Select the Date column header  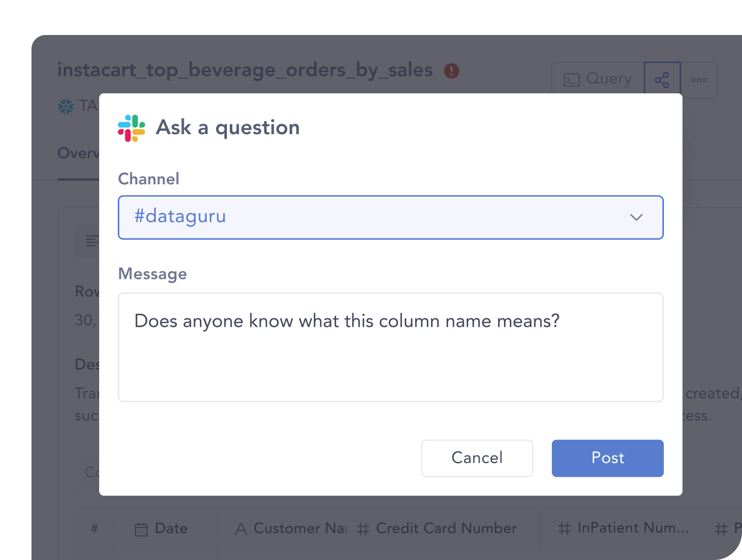[165, 529]
